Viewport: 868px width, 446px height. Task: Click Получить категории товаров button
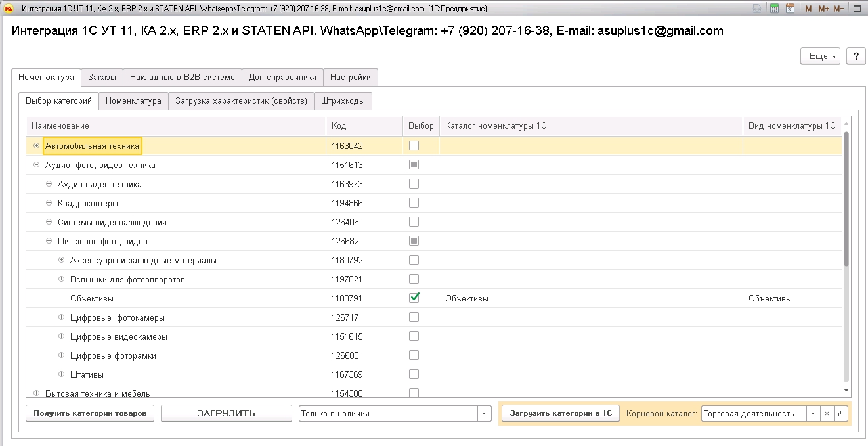coord(90,414)
